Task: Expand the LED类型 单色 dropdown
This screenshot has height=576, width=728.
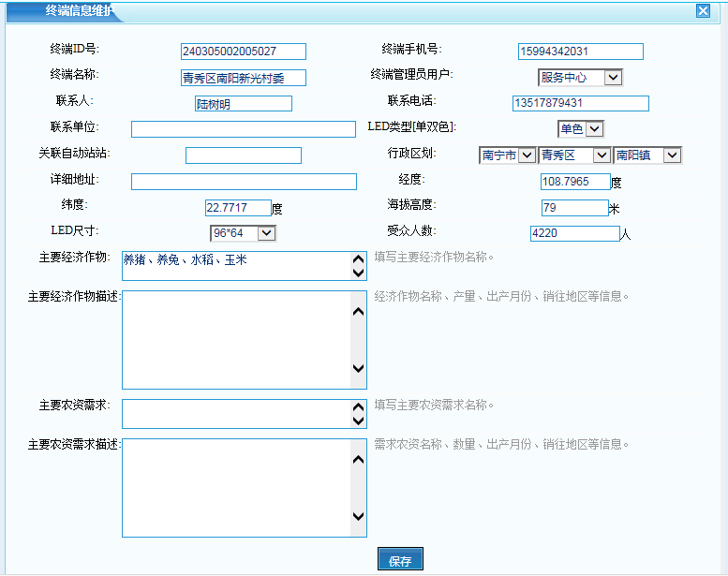Action: coord(581,129)
